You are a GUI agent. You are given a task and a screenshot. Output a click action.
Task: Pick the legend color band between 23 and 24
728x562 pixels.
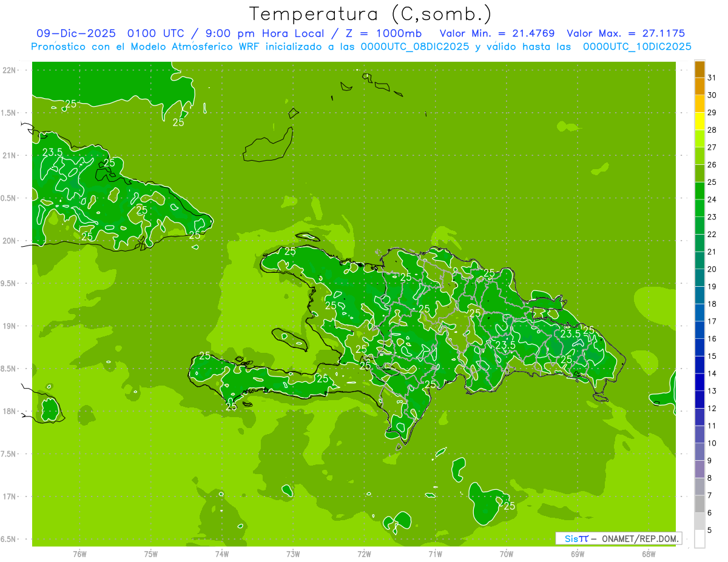(x=699, y=209)
